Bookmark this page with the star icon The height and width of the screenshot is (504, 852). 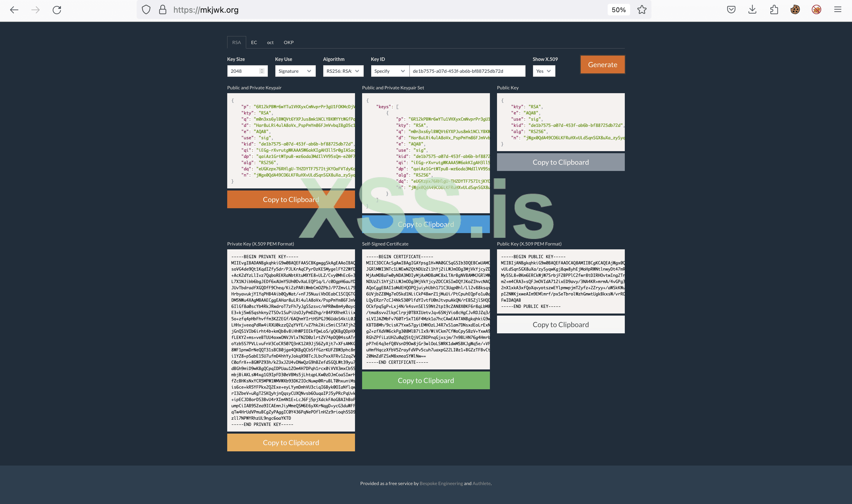(x=641, y=10)
